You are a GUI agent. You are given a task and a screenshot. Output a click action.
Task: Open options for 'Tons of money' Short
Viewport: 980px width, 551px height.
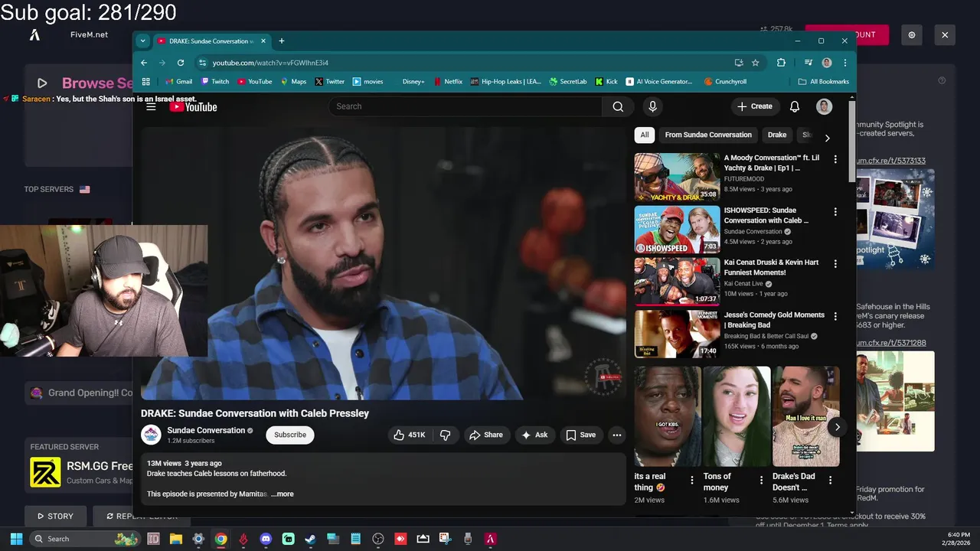coord(761,481)
